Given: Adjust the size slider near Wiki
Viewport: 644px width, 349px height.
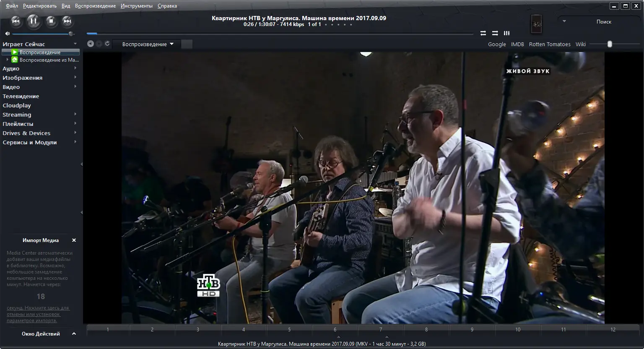Looking at the screenshot, I should click(x=614, y=44).
